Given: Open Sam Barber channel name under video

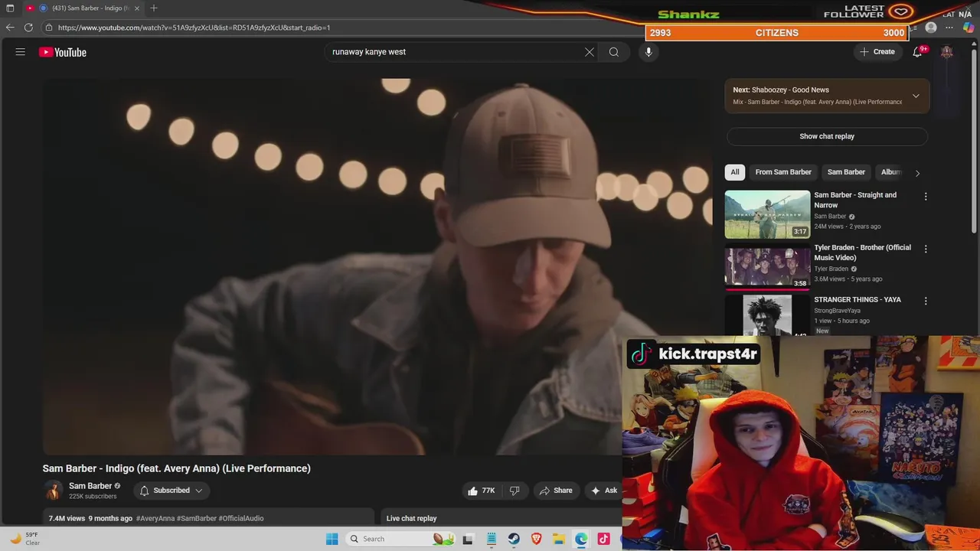Looking at the screenshot, I should tap(90, 486).
